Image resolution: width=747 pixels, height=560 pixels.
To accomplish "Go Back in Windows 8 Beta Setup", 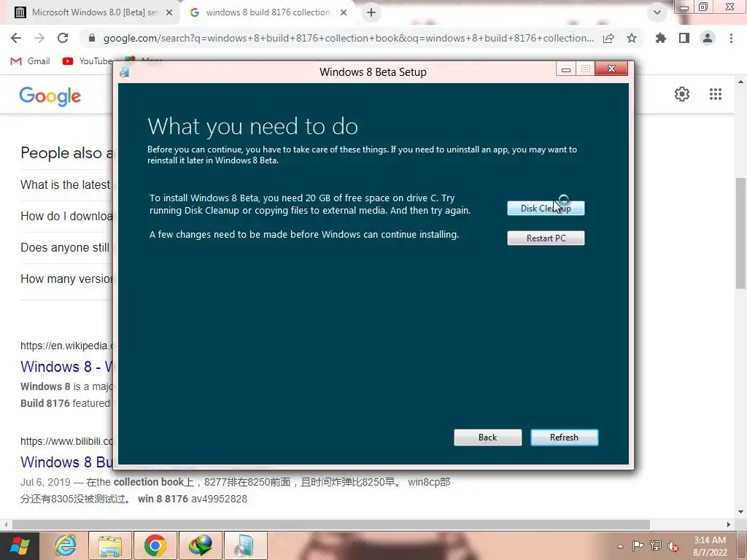I will pyautogui.click(x=487, y=437).
